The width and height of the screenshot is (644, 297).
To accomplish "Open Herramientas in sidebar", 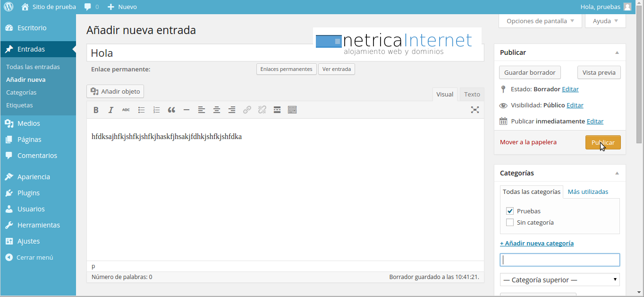I will click(x=38, y=225).
